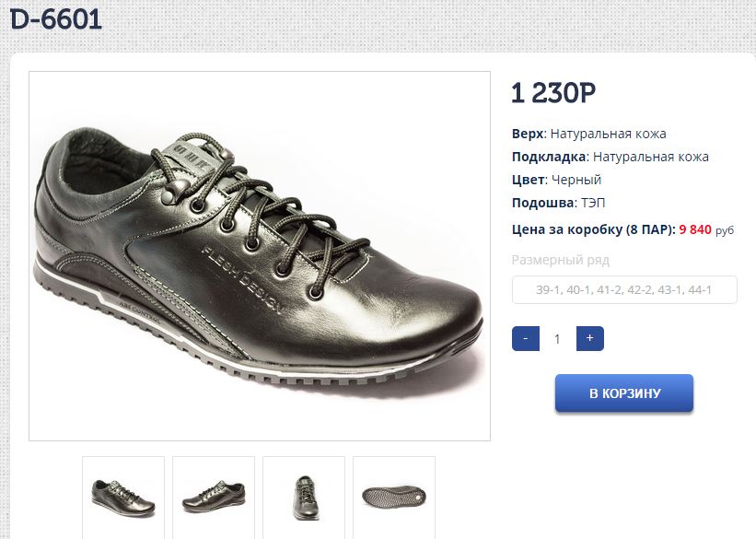This screenshot has width=756, height=539.
Task: Click the Цена за коробку (8 ПАР) label
Action: pyautogui.click(x=593, y=229)
